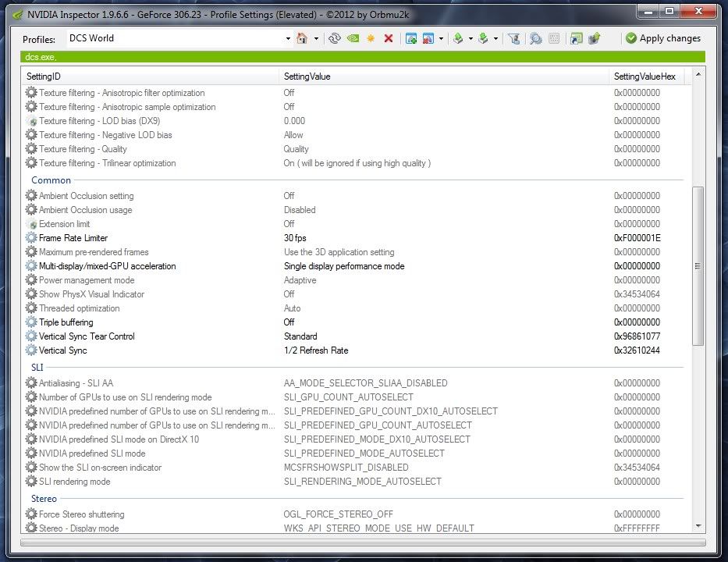The height and width of the screenshot is (562, 728).
Task: Click the magnifier scan icon in toolbar
Action: (x=536, y=38)
